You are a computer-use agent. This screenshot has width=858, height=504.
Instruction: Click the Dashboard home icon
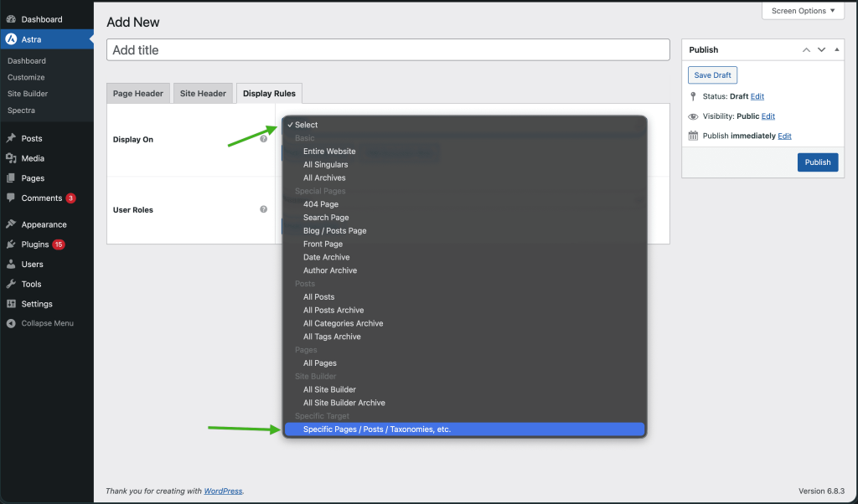tap(10, 18)
